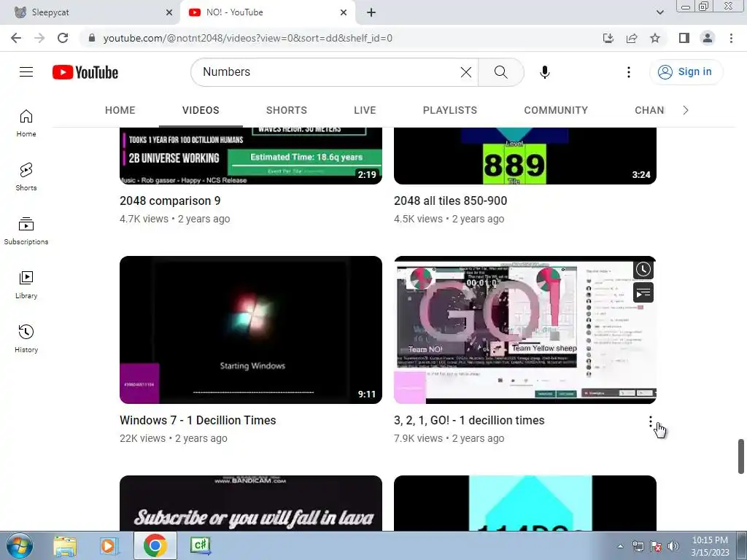Open Home in the sidebar
Image resolution: width=747 pixels, height=560 pixels.
click(x=26, y=123)
